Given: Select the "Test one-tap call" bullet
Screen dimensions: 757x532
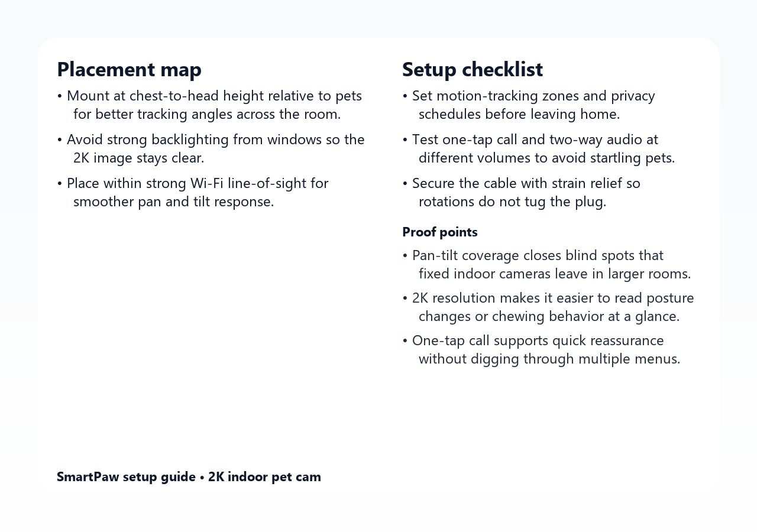Looking at the screenshot, I should [x=535, y=140].
